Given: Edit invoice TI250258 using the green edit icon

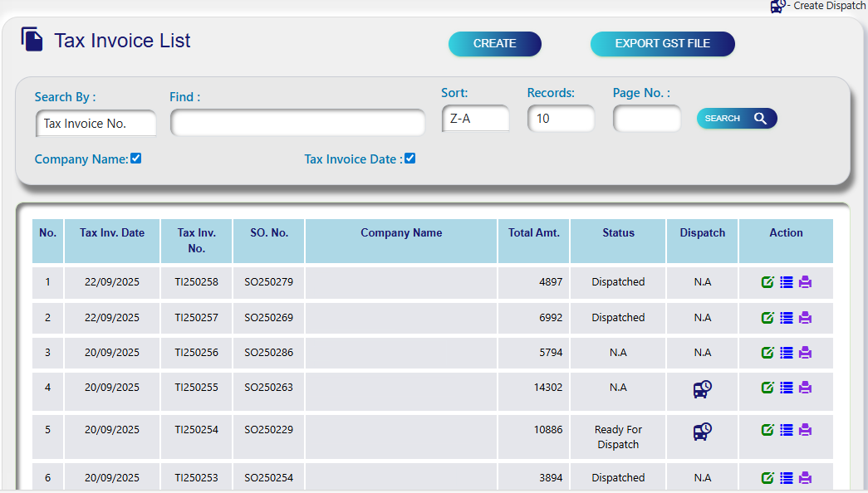Looking at the screenshot, I should [767, 282].
